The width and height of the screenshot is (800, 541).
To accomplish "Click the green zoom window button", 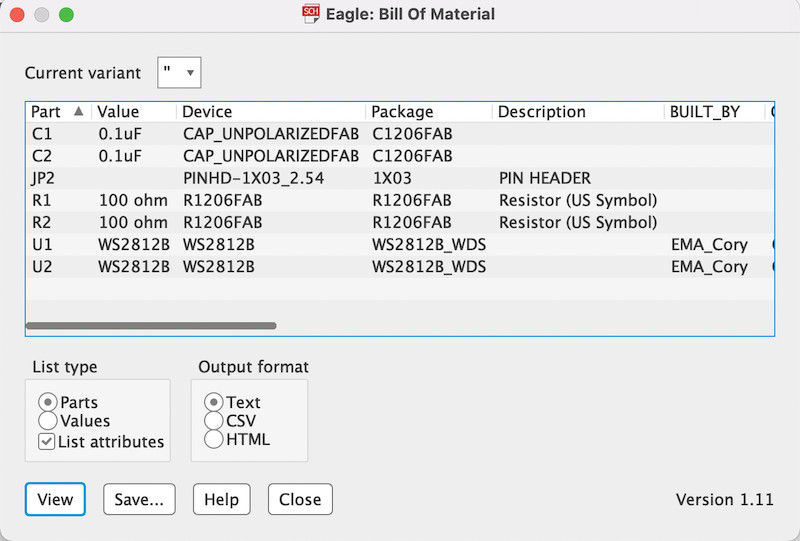I will [66, 15].
